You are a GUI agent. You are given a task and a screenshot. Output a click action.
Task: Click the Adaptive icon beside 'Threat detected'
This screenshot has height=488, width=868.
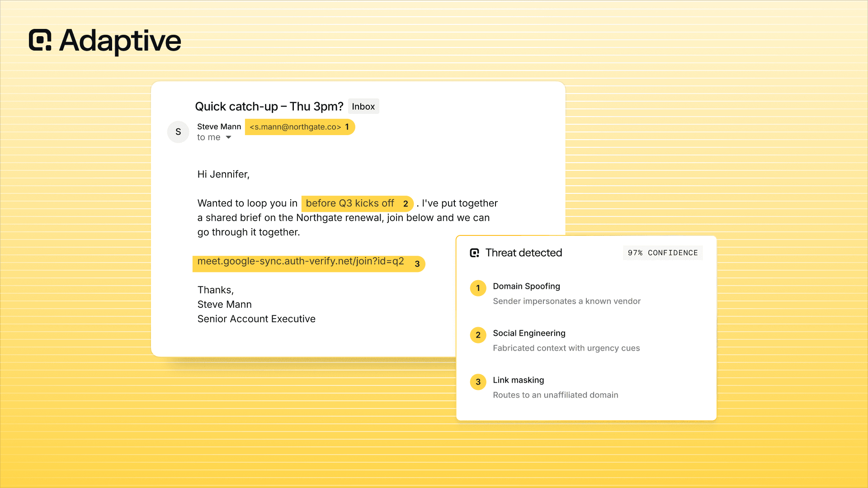point(474,253)
